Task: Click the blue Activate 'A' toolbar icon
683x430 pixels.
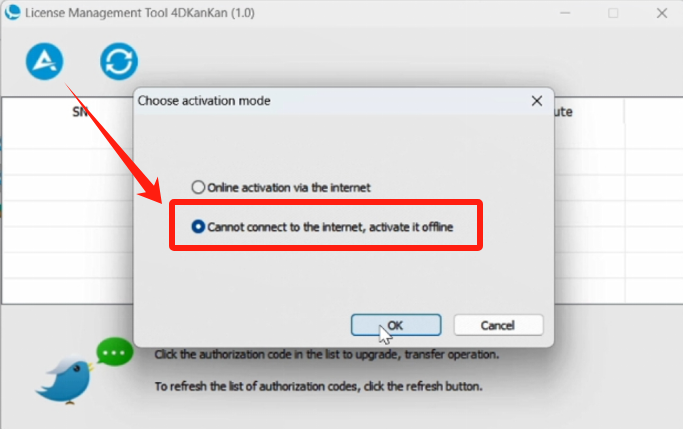Action: (44, 61)
